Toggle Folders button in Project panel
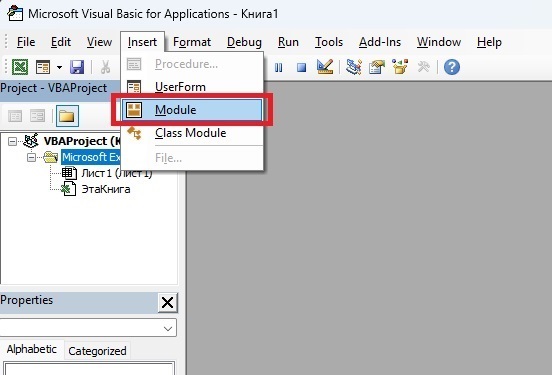The height and width of the screenshot is (375, 552). (x=67, y=115)
